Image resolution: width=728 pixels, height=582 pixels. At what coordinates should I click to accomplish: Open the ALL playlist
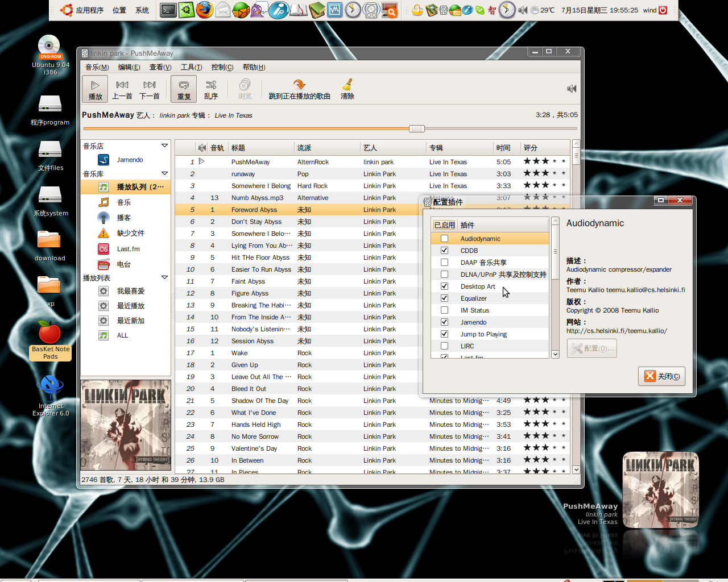125,335
